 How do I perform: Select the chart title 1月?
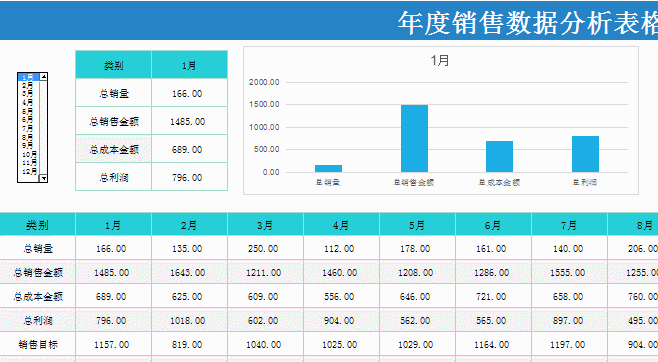pyautogui.click(x=440, y=61)
